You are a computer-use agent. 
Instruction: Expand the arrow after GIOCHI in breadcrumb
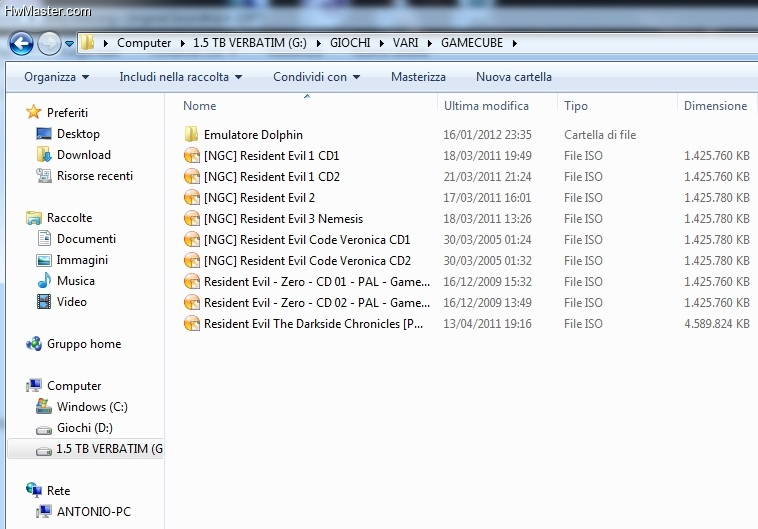pyautogui.click(x=382, y=44)
